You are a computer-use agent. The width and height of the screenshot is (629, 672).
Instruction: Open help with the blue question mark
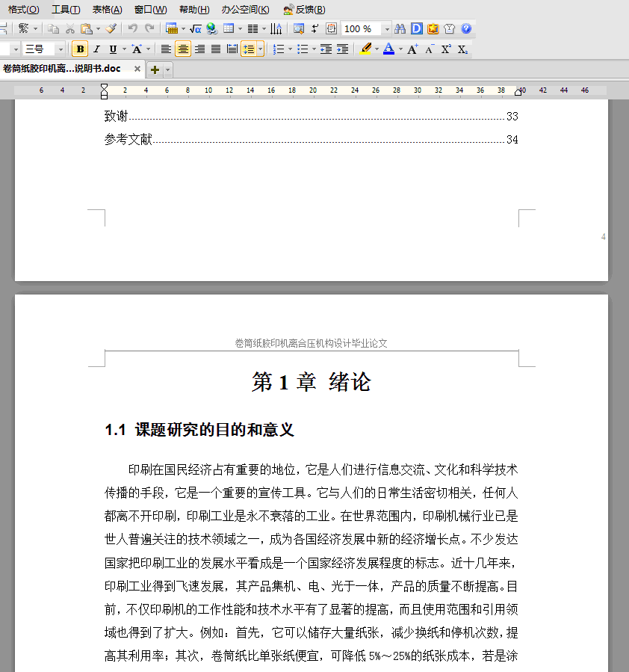(x=466, y=28)
